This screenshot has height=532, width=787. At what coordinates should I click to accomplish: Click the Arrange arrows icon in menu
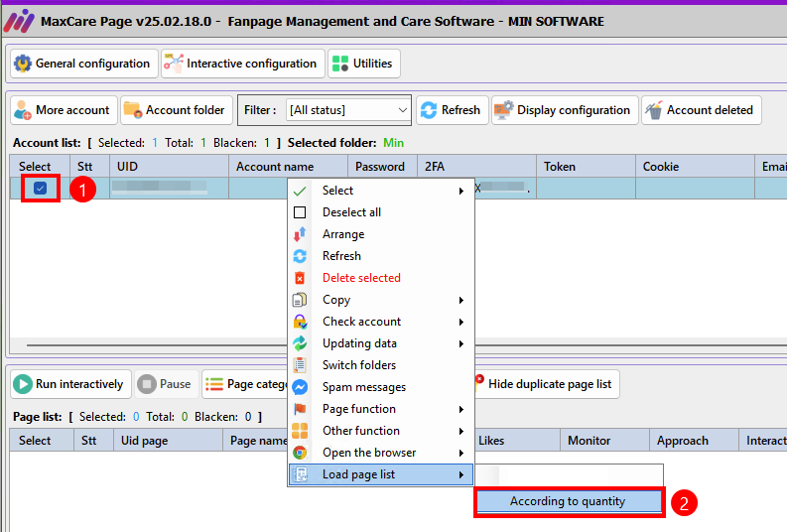point(300,234)
